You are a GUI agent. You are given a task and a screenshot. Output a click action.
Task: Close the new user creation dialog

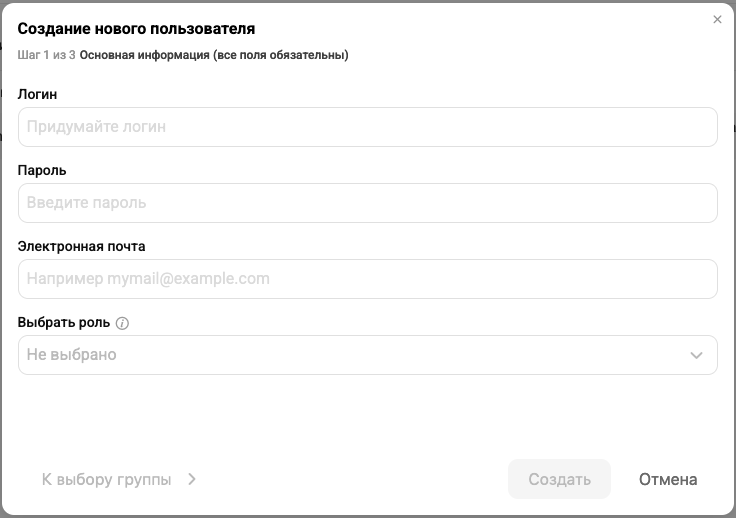pyautogui.click(x=717, y=19)
